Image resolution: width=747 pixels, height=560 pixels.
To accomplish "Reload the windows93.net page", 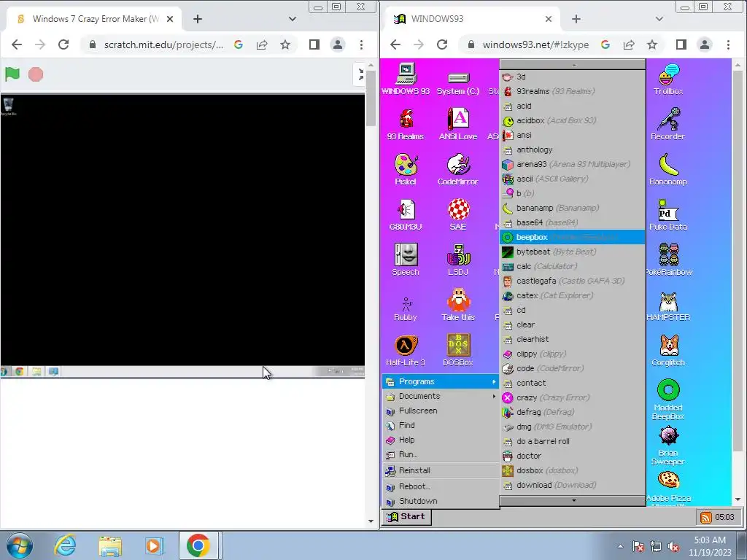I will 442,44.
